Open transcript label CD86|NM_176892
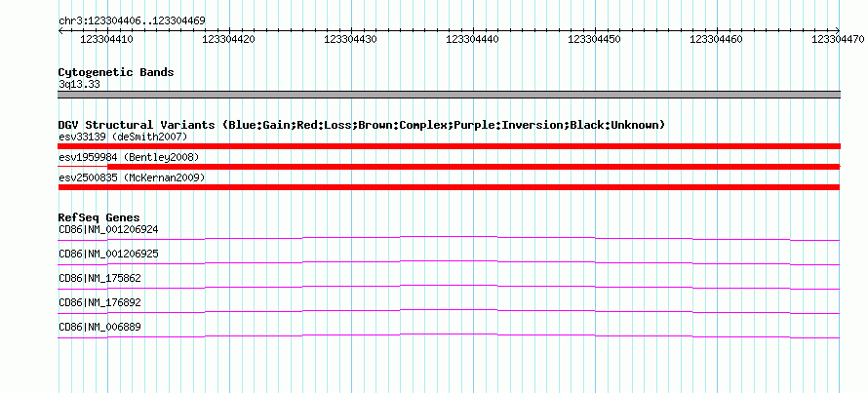868x393 pixels. tap(99, 302)
